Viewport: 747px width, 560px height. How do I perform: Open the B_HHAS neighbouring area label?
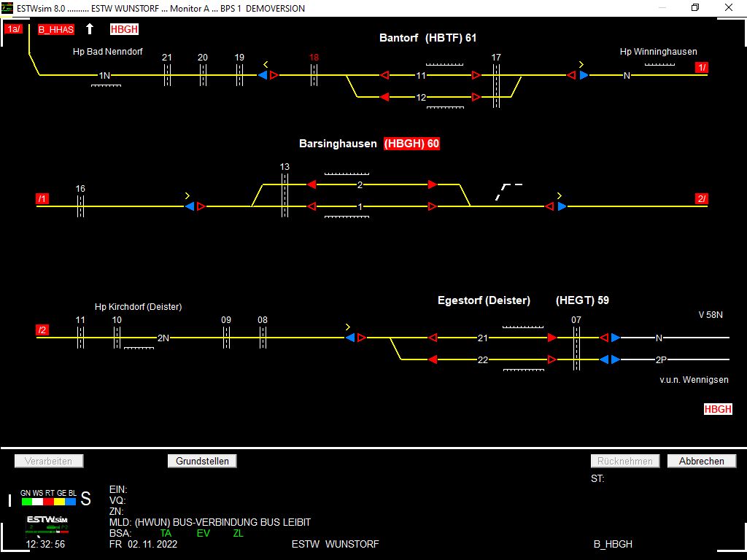(x=56, y=30)
